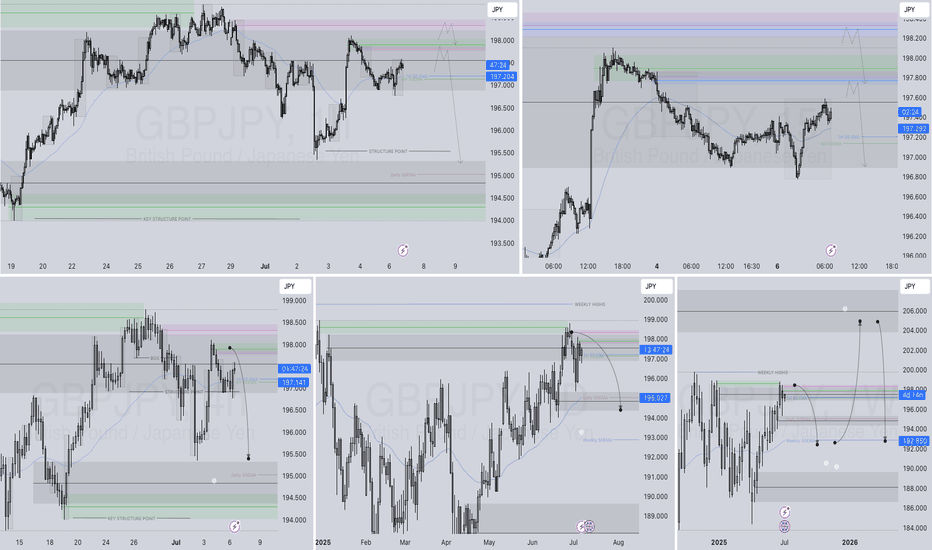Click the 198.200 price axis value
932x550 pixels.
tap(915, 39)
